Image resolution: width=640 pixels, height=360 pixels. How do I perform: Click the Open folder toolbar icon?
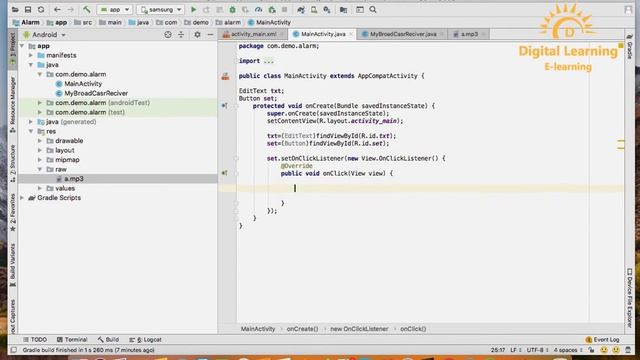(x=15, y=9)
